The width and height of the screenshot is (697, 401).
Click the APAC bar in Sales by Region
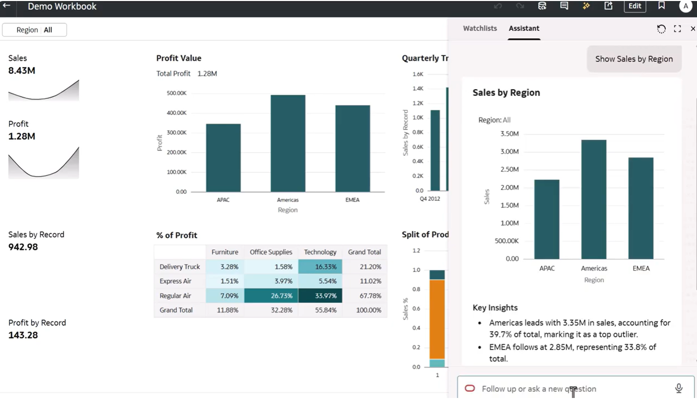click(x=547, y=219)
